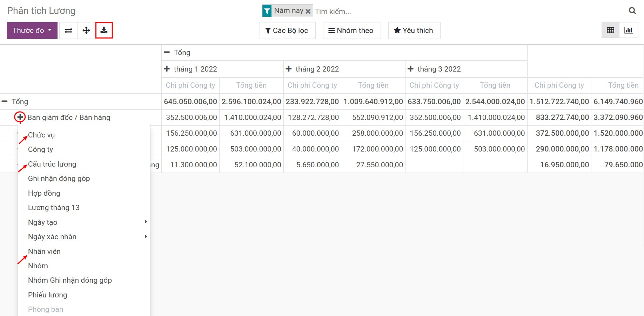Open the Ngày tạo submenu
Screen dimensions: 644x316
click(42, 222)
